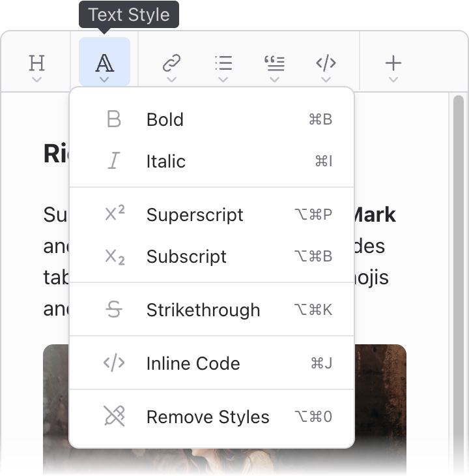Click the bold word "Mark" in the editor text

point(375,215)
